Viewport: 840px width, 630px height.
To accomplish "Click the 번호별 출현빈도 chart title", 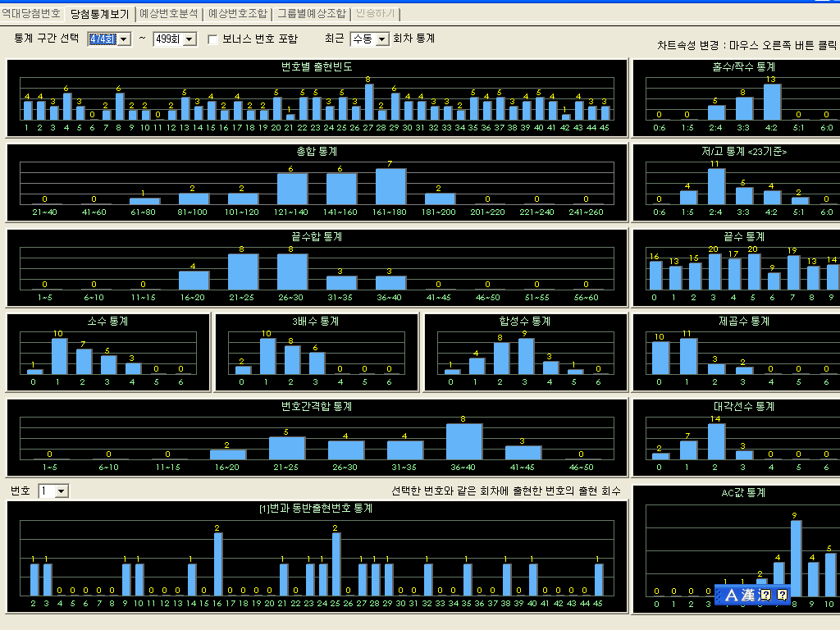I will tap(317, 66).
